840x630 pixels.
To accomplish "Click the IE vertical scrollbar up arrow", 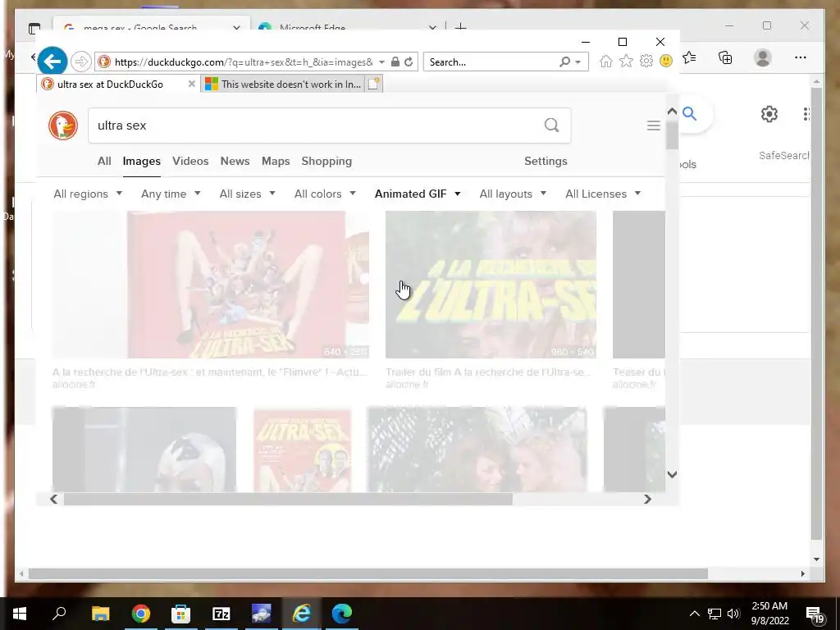I will coord(672,111).
